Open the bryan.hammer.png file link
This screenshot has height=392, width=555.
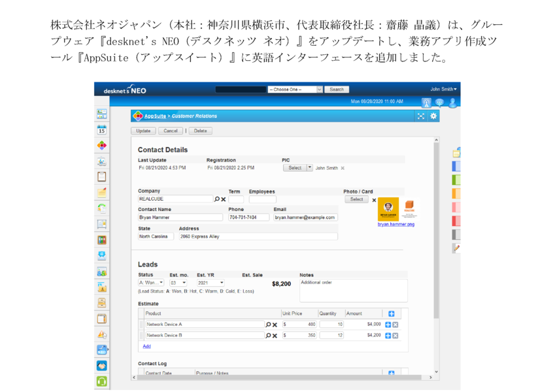396,224
